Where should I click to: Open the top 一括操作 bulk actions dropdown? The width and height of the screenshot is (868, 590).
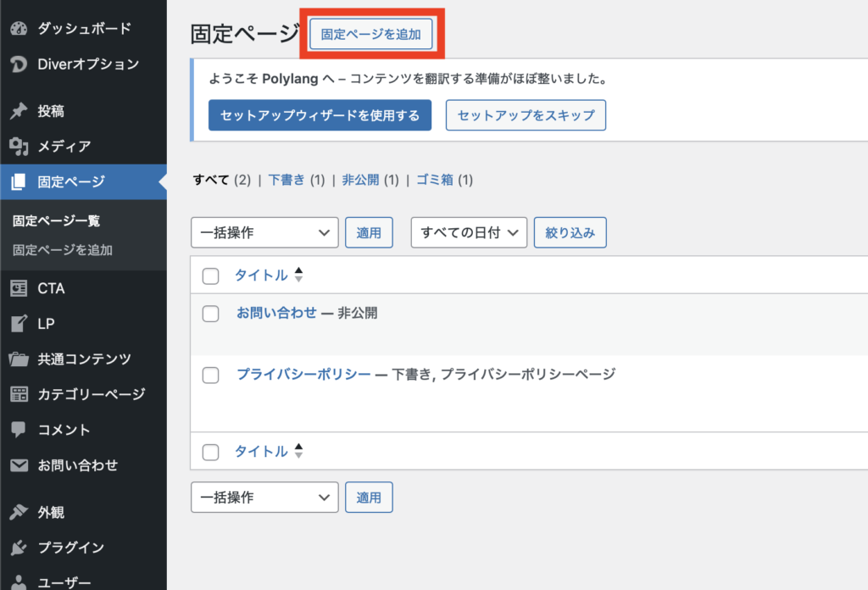click(x=264, y=232)
